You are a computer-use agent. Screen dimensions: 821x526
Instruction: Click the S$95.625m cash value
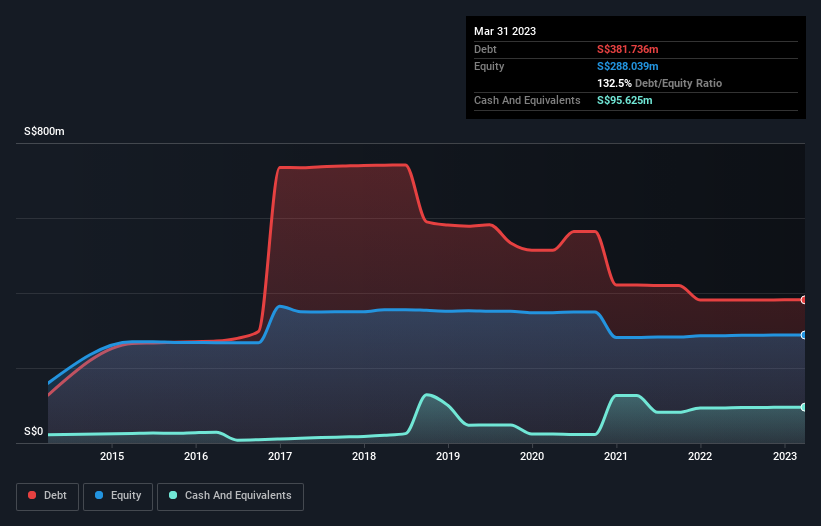(625, 100)
